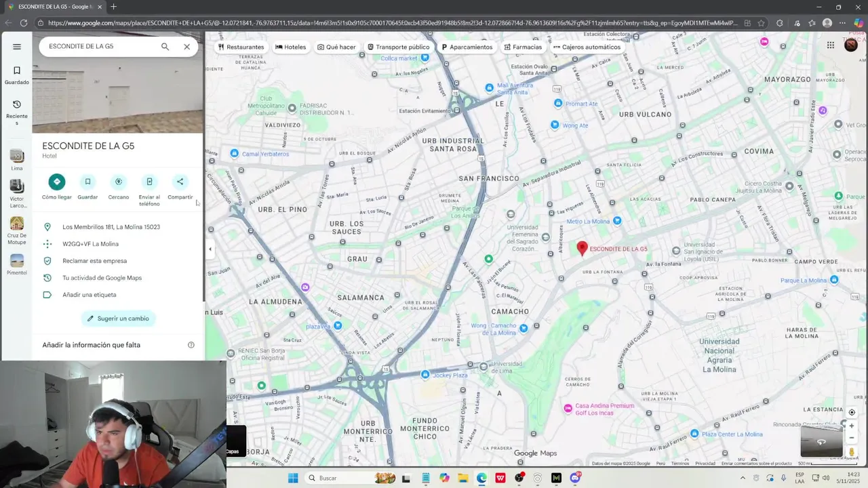Click browser refresh button
This screenshot has height=488, width=868.
(x=24, y=22)
